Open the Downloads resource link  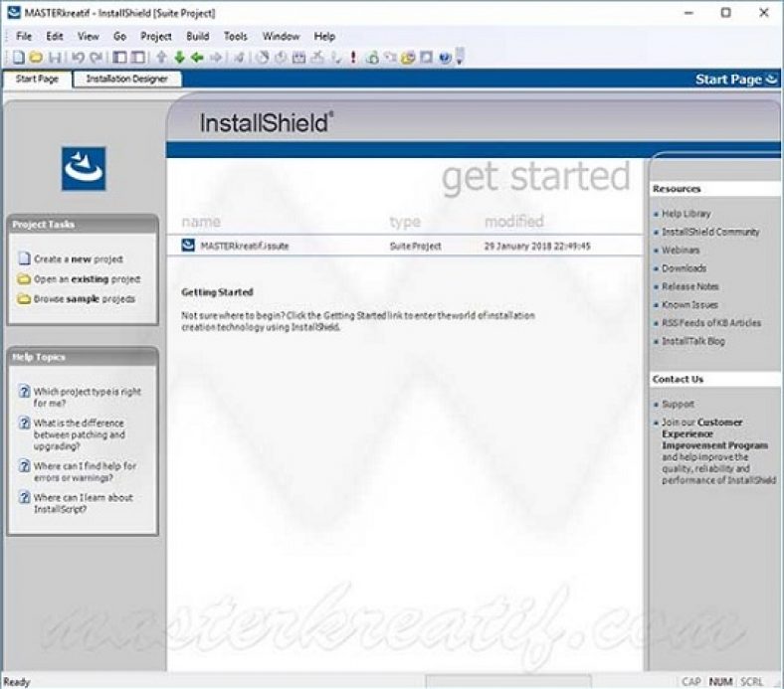[x=684, y=267]
